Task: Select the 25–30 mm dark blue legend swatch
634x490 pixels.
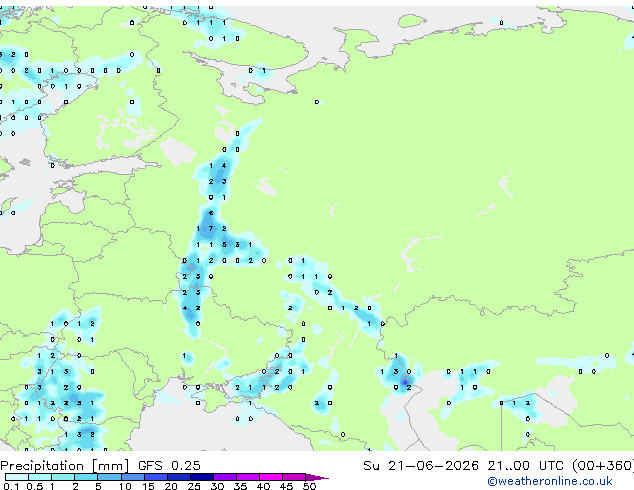Action: tap(202, 477)
